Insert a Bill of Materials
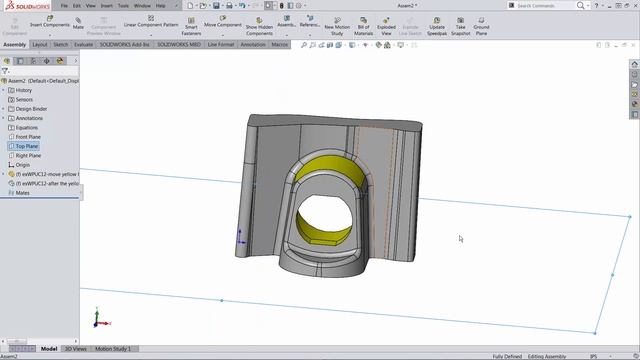 pyautogui.click(x=363, y=27)
